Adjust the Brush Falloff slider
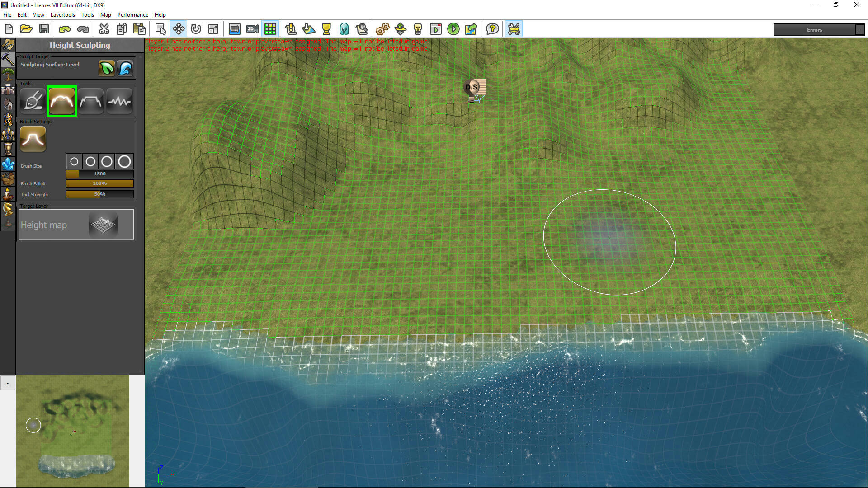The height and width of the screenshot is (488, 868). pos(100,183)
